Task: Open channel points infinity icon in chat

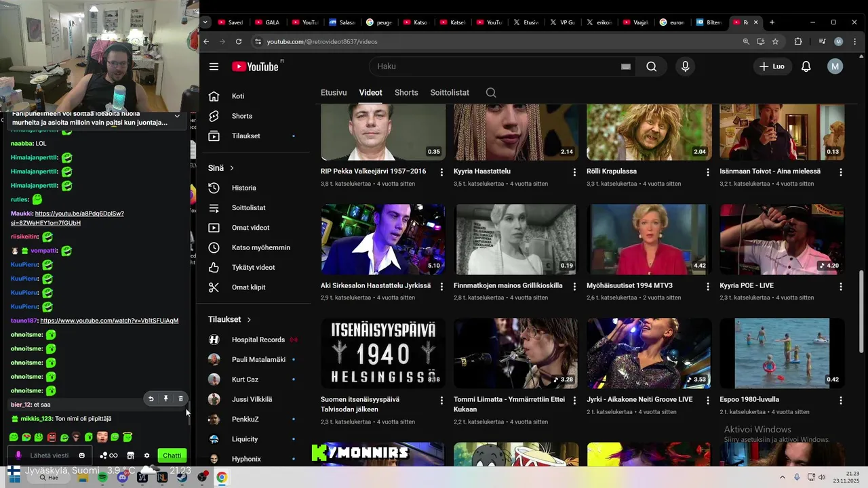Action: pyautogui.click(x=108, y=455)
